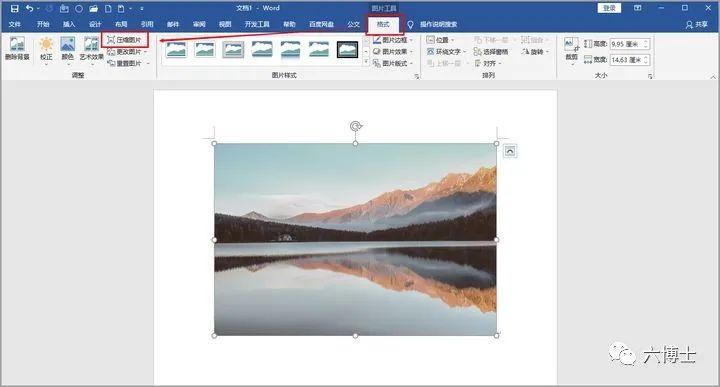Open layout options button beside picture
Image resolution: width=720 pixels, height=387 pixels.
pyautogui.click(x=510, y=151)
